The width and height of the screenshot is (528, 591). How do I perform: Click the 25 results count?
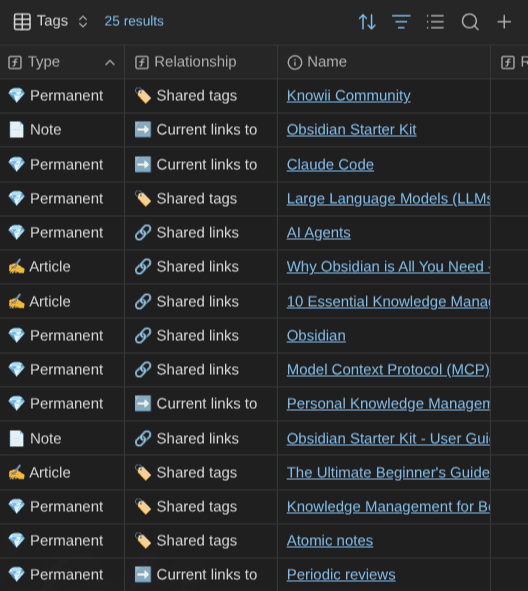[134, 21]
